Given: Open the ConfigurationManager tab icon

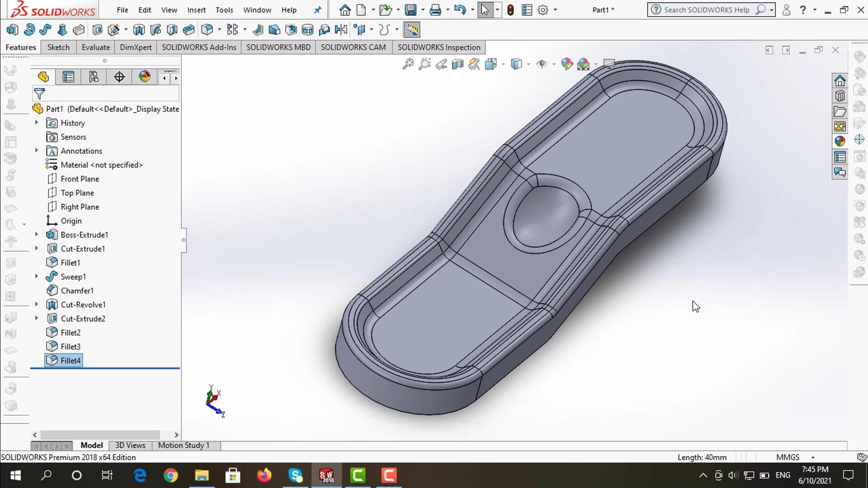Looking at the screenshot, I should click(94, 77).
